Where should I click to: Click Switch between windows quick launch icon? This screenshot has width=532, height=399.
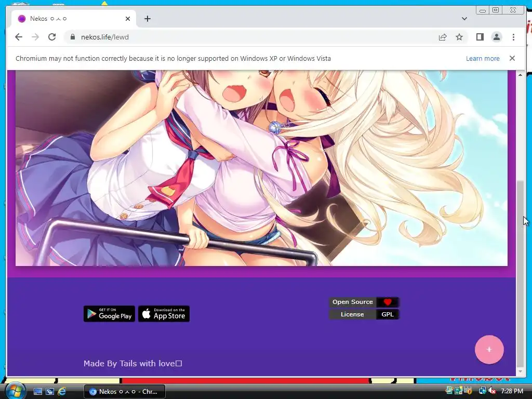[x=50, y=392]
